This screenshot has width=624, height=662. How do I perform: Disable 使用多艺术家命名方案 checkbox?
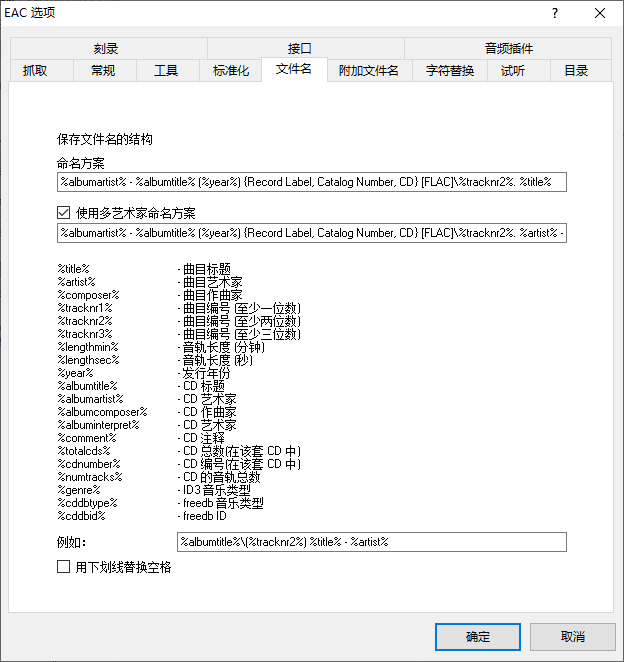tap(65, 213)
